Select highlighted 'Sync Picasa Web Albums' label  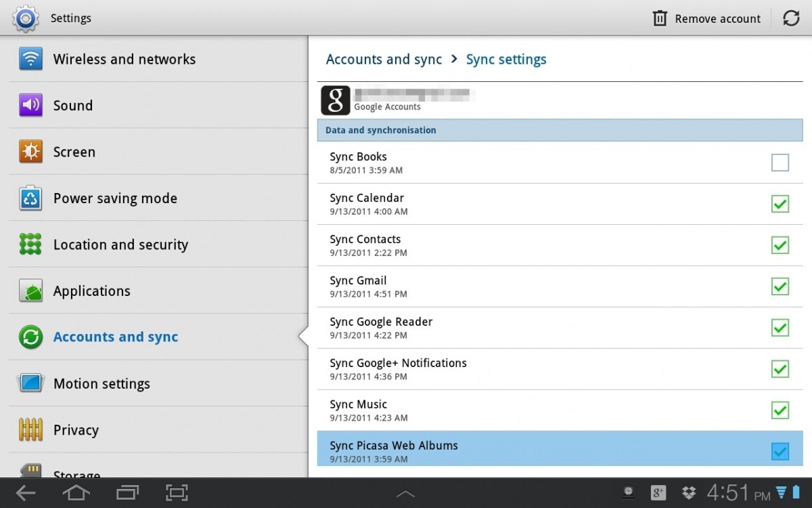(394, 446)
